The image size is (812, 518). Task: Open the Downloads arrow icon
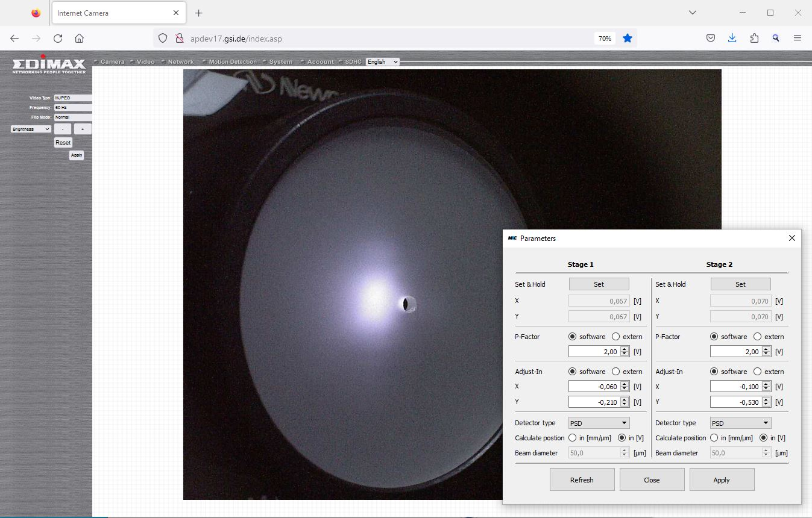pyautogui.click(x=732, y=38)
